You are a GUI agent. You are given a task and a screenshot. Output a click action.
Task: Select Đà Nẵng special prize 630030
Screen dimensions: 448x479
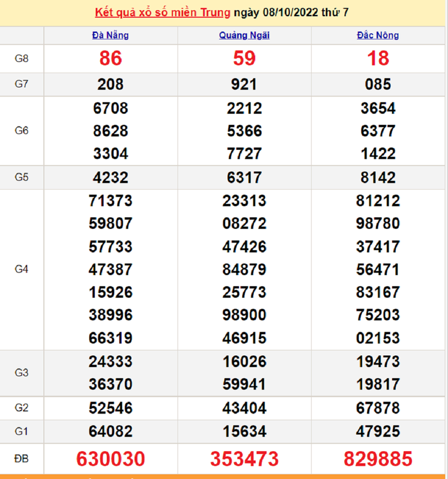[110, 459]
